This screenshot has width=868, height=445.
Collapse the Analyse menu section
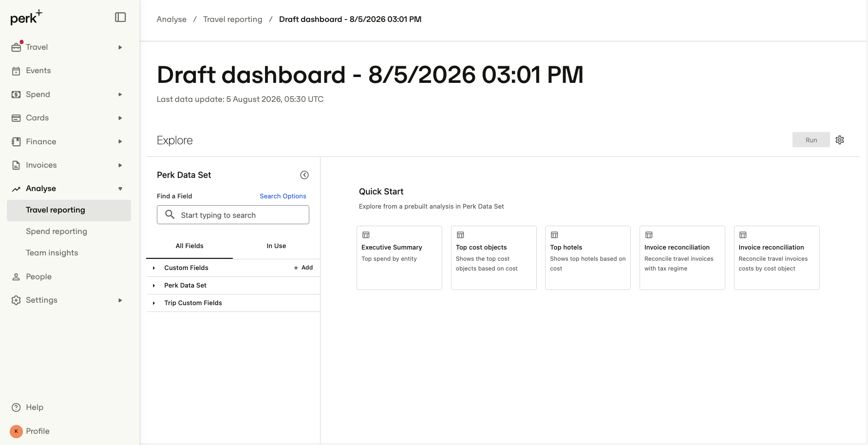[120, 189]
